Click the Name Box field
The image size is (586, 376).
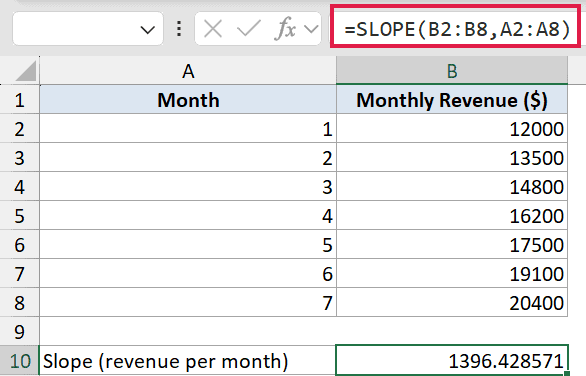[x=88, y=29]
